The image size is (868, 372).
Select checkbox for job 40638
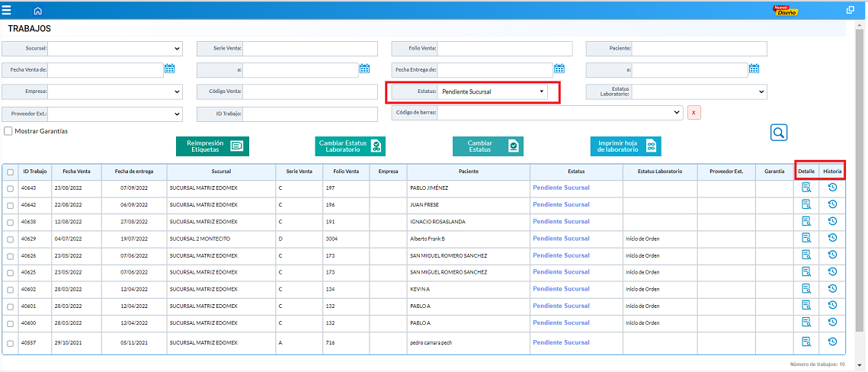coord(10,222)
